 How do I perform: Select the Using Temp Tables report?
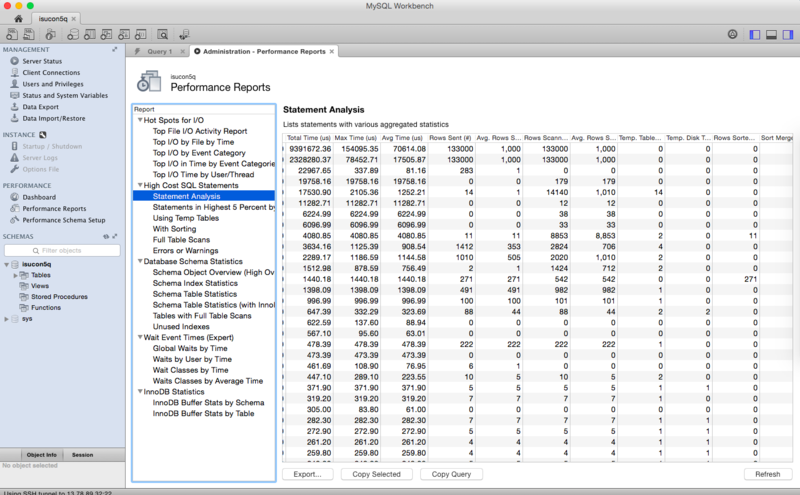pos(186,218)
